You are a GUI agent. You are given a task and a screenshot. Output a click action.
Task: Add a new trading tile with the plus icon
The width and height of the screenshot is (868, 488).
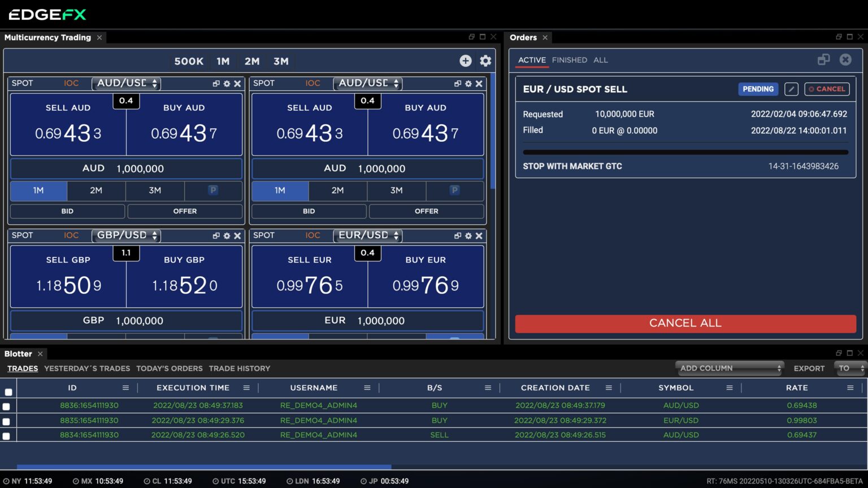click(x=465, y=60)
